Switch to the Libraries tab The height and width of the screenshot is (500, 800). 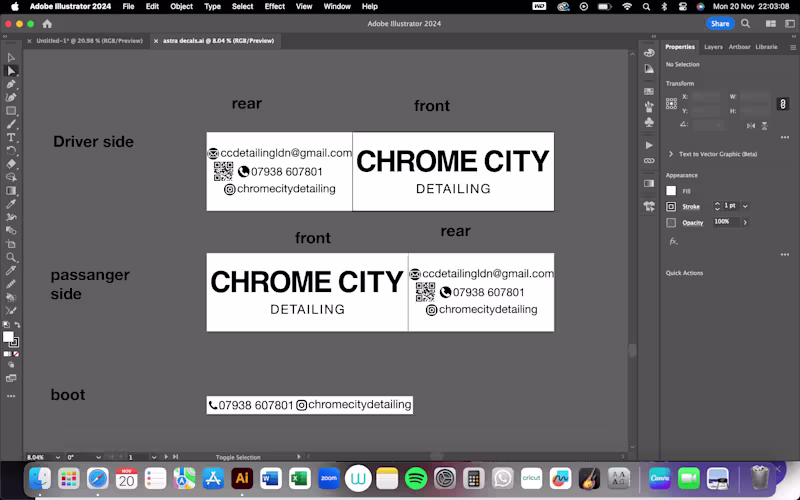coord(766,47)
